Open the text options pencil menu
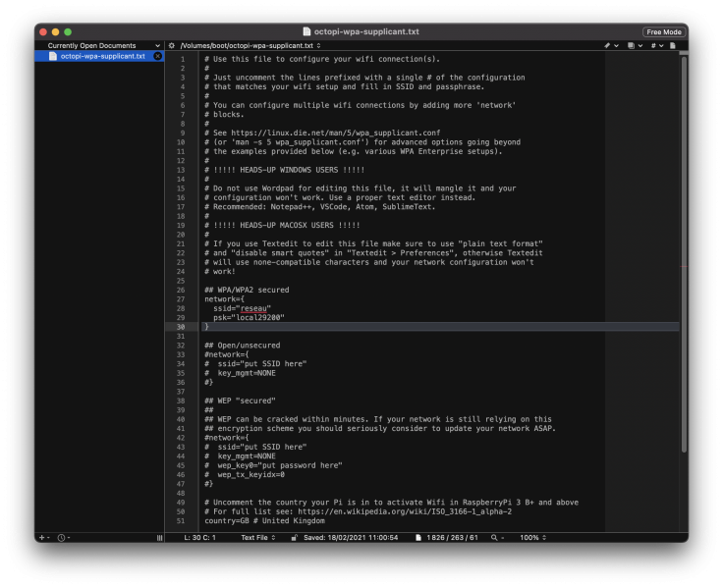The image size is (723, 588). pos(610,45)
